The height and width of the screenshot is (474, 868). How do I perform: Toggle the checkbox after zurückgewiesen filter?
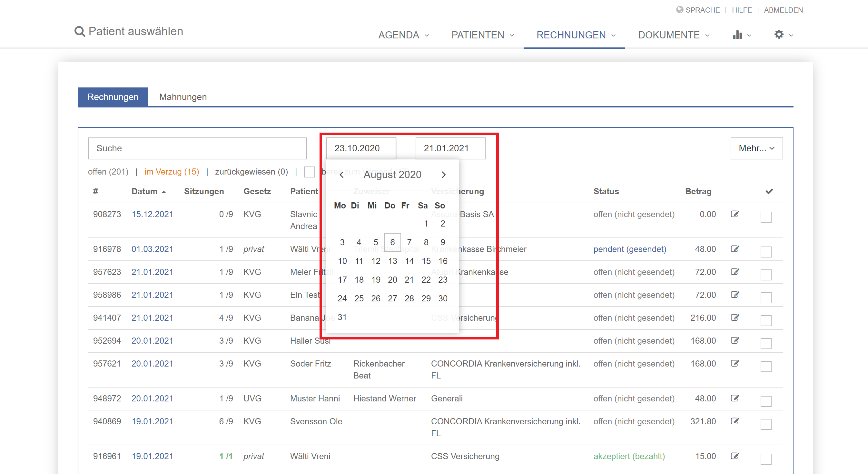309,172
